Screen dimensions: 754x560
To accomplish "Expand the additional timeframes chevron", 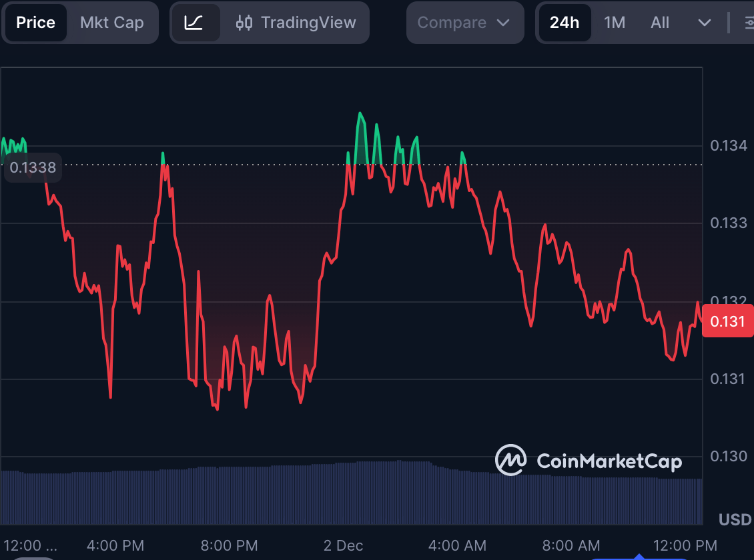I will [x=704, y=22].
